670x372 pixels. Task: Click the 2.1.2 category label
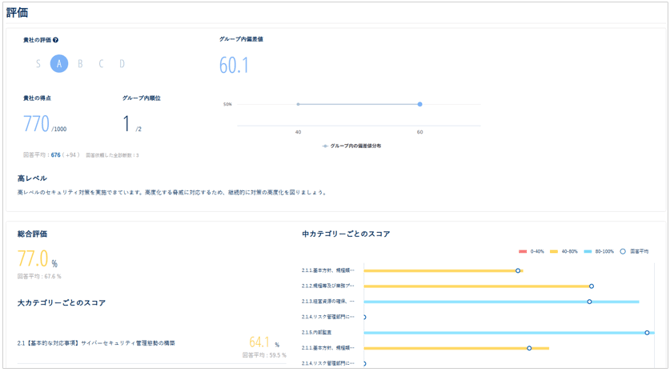(328, 286)
